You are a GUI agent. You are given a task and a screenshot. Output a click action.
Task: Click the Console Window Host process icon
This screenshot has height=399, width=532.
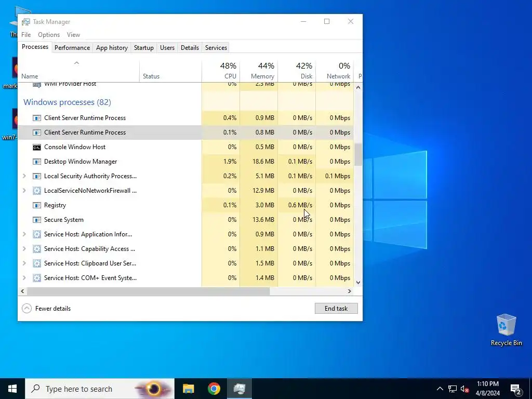37,147
